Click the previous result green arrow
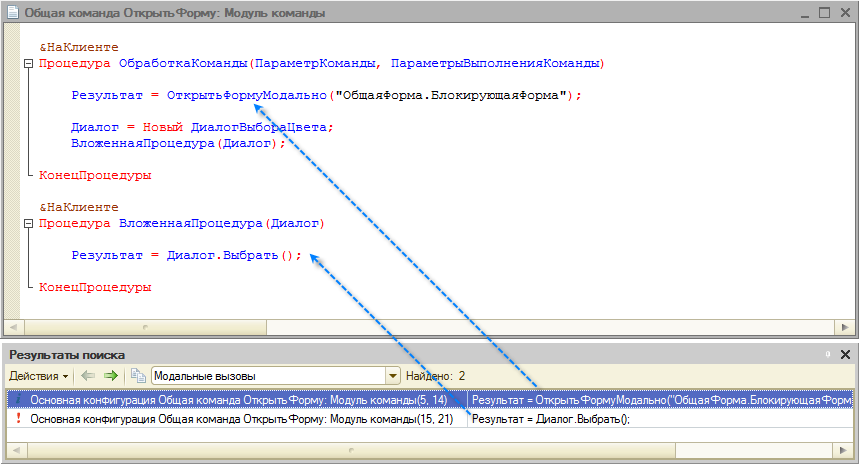860x465 pixels. point(87,376)
